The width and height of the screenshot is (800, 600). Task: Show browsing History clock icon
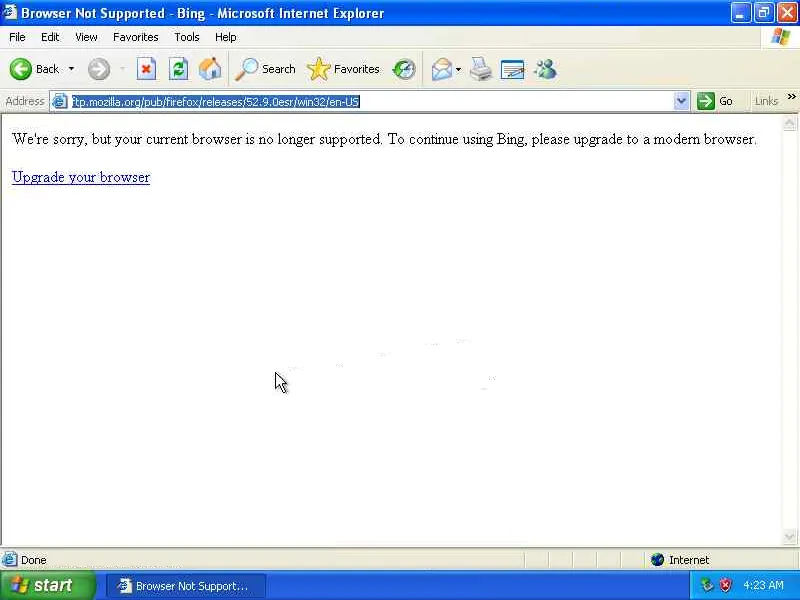[x=404, y=69]
